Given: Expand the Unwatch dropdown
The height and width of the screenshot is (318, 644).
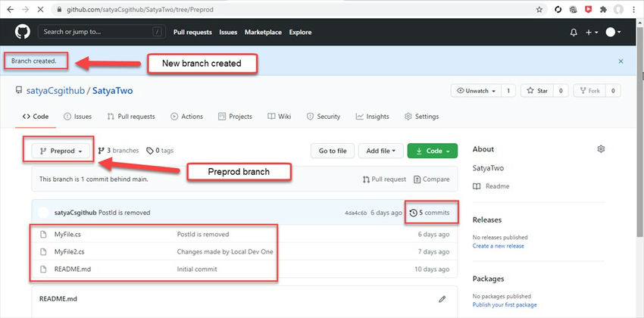Looking at the screenshot, I should click(476, 91).
